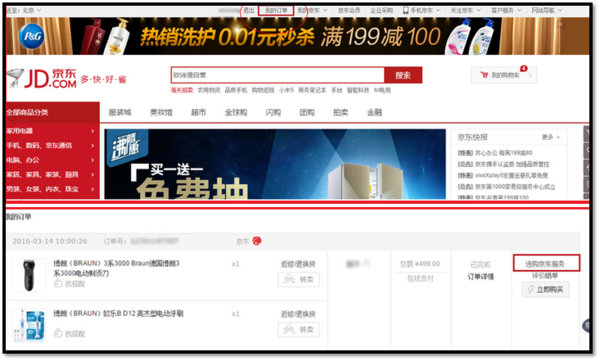Click the Oral-B toothbrush product thumbnail
Image resolution: width=600 pixels, height=361 pixels.
click(29, 325)
